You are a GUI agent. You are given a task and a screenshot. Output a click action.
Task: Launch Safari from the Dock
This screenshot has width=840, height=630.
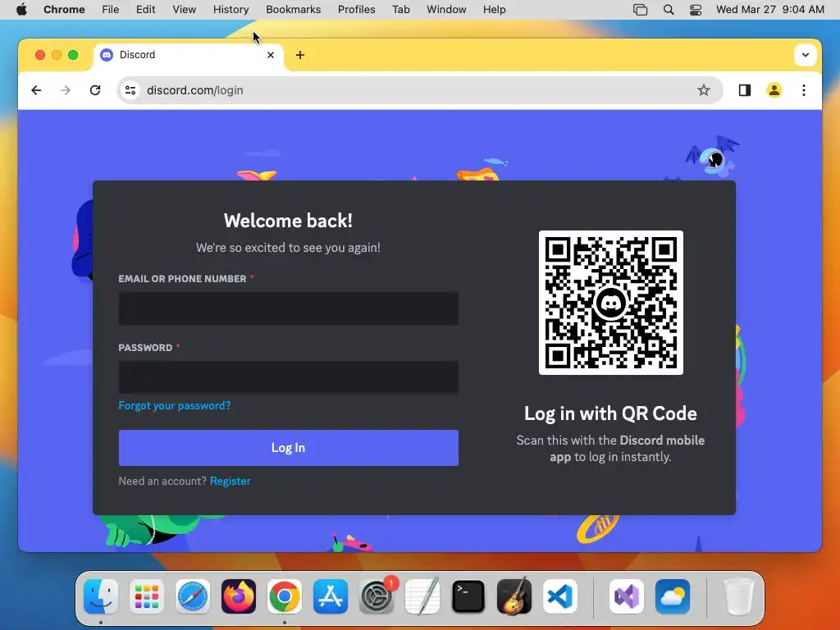pos(192,596)
